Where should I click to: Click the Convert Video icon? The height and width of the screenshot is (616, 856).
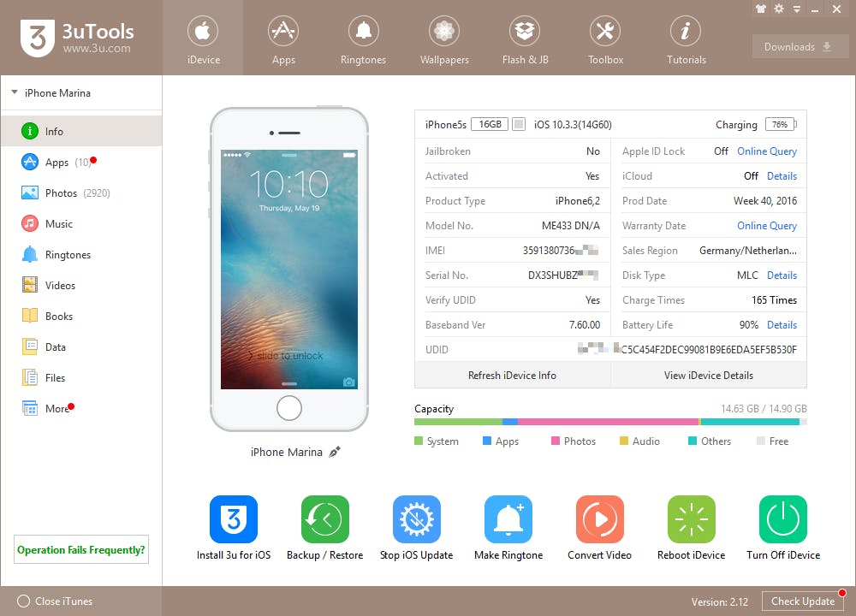pyautogui.click(x=599, y=518)
